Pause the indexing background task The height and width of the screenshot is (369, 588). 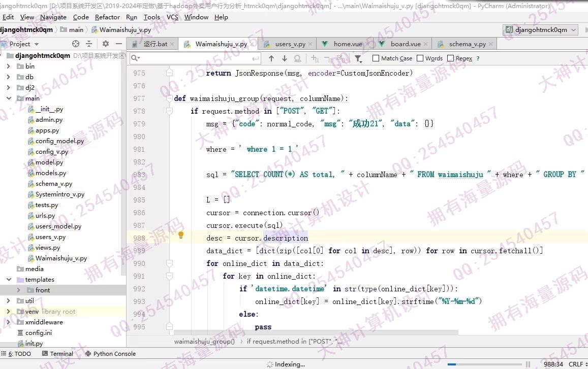(528, 364)
